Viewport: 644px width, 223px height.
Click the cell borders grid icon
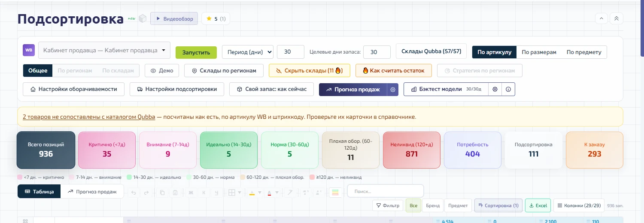click(x=232, y=193)
